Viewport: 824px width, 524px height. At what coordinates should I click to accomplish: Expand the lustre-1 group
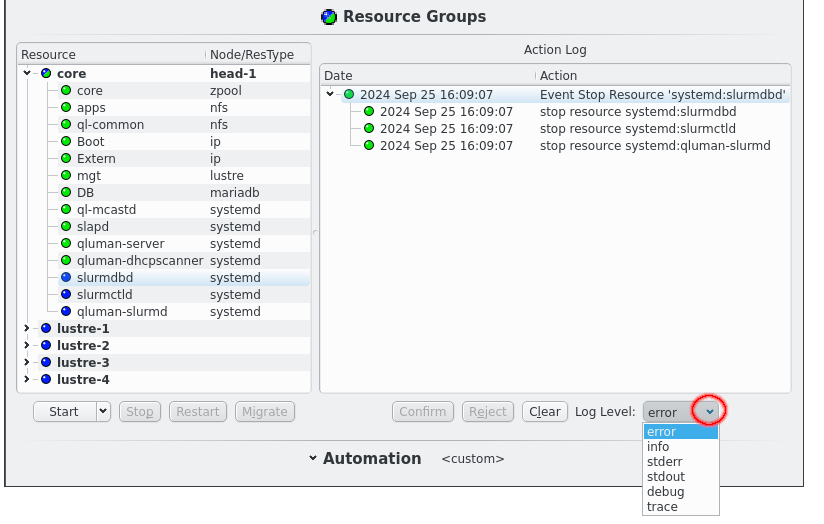(27, 328)
